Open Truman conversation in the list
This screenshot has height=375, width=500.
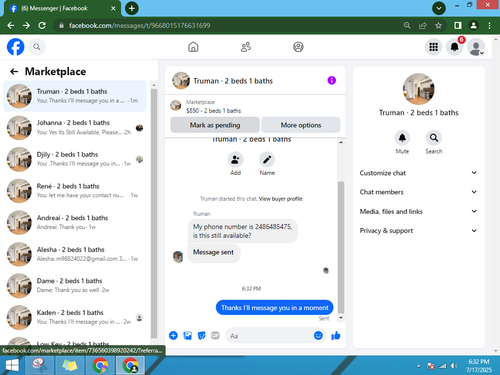[75, 96]
